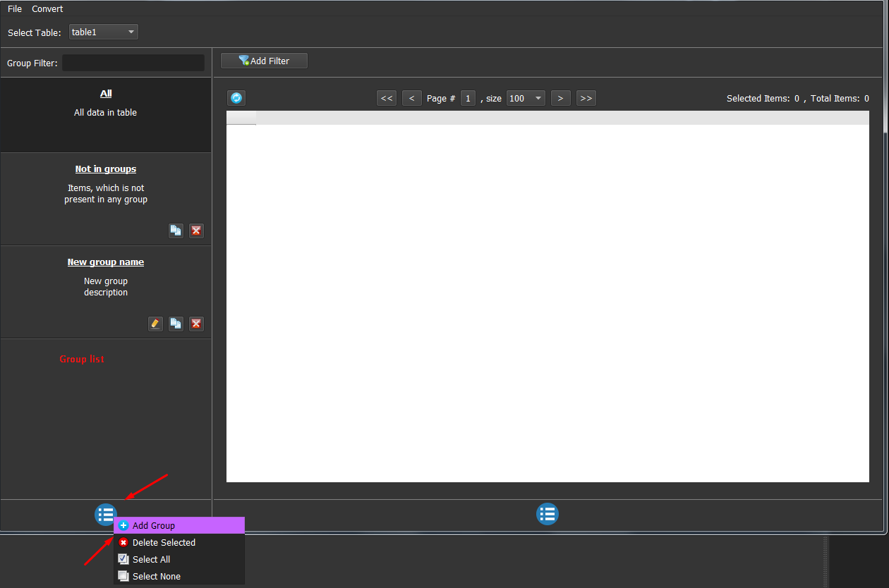This screenshot has height=588, width=889.
Task: Open the table actions menu icon at bottom center
Action: tap(547, 514)
